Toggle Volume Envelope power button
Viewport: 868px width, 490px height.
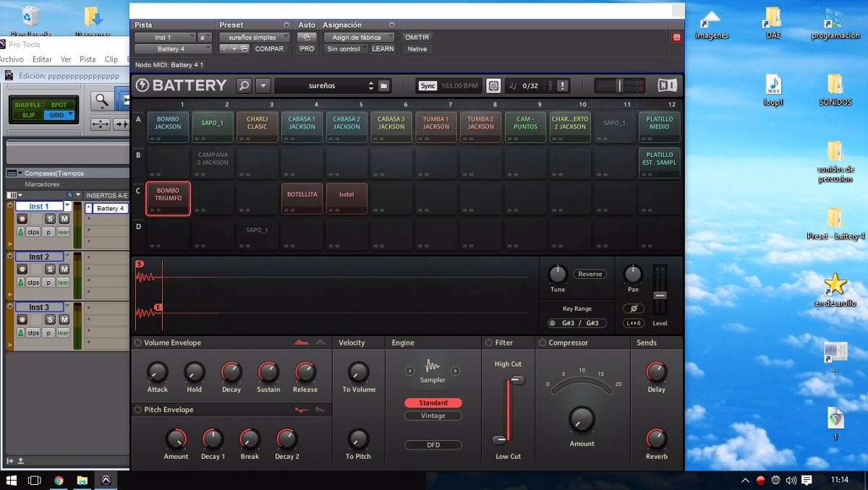click(x=137, y=343)
